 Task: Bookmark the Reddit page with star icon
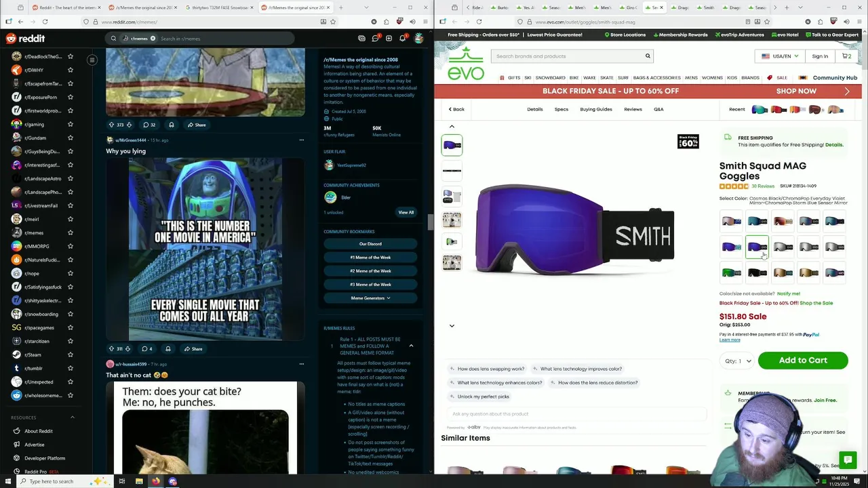point(333,22)
